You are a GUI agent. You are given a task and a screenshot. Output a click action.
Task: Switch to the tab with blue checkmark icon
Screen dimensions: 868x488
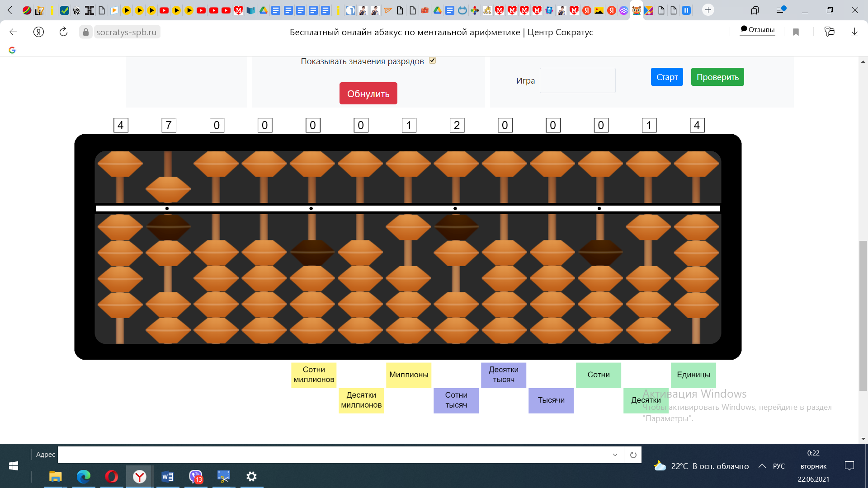pyautogui.click(x=65, y=10)
